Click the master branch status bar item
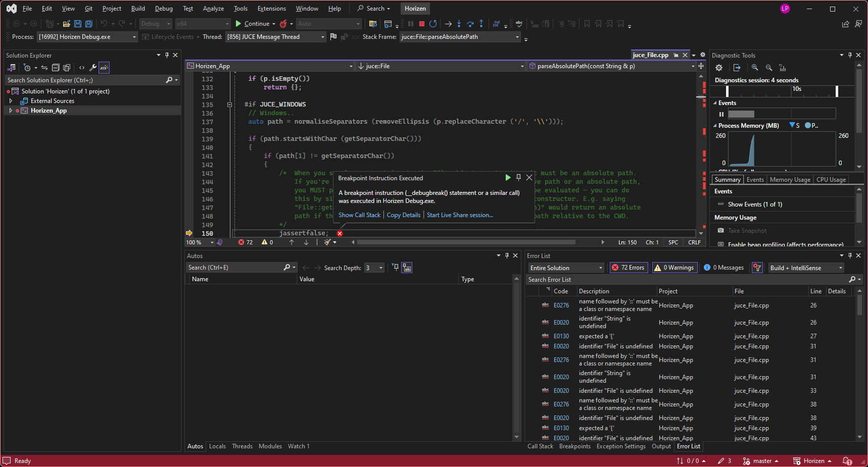Image resolution: width=868 pixels, height=467 pixels. coord(761,461)
